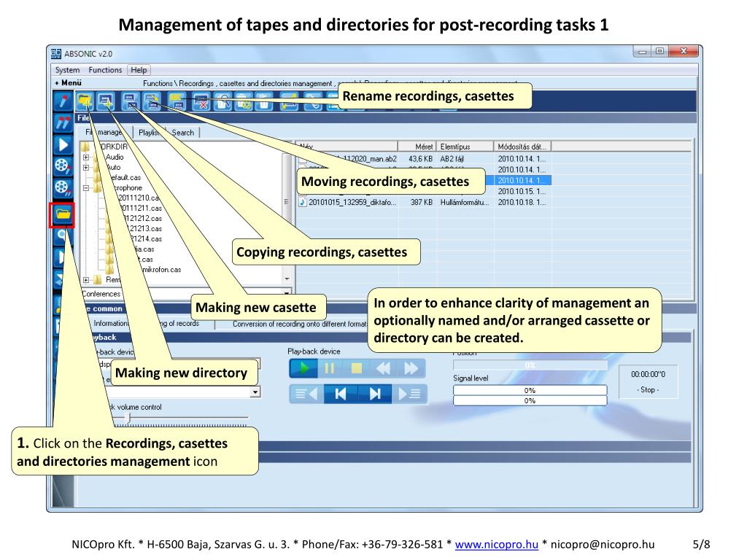The width and height of the screenshot is (747, 560).
Task: Sort by the Módosítás dát... column header
Action: coord(522,146)
